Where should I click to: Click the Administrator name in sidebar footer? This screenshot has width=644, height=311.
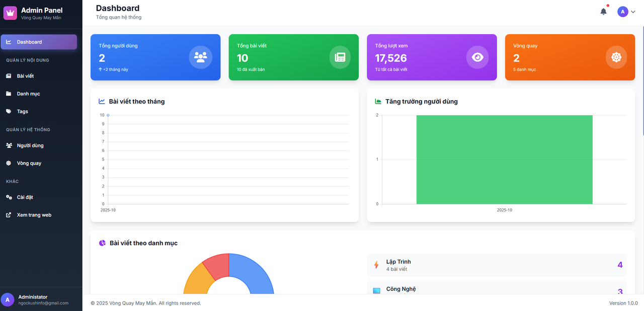(x=33, y=297)
